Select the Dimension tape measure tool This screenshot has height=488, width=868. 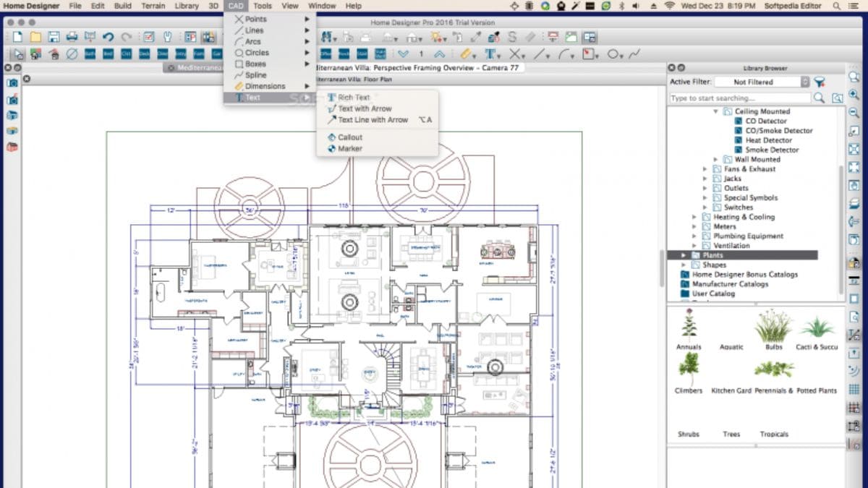467,54
